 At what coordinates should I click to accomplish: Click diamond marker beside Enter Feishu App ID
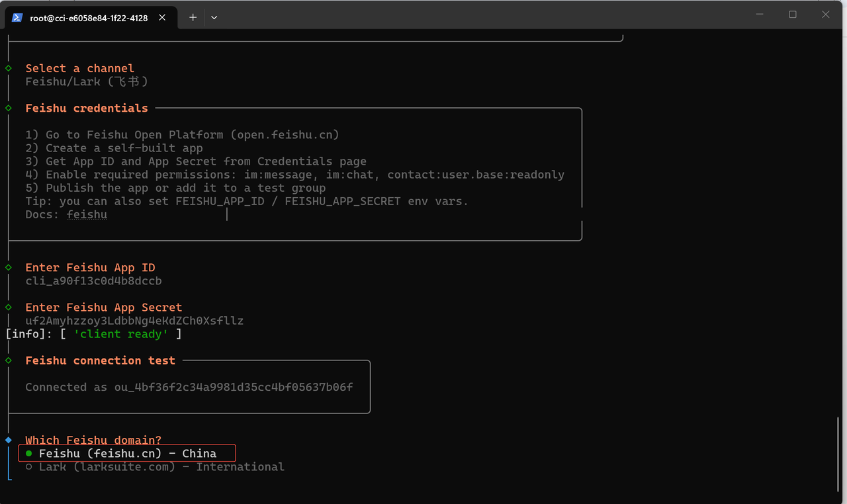pyautogui.click(x=9, y=267)
